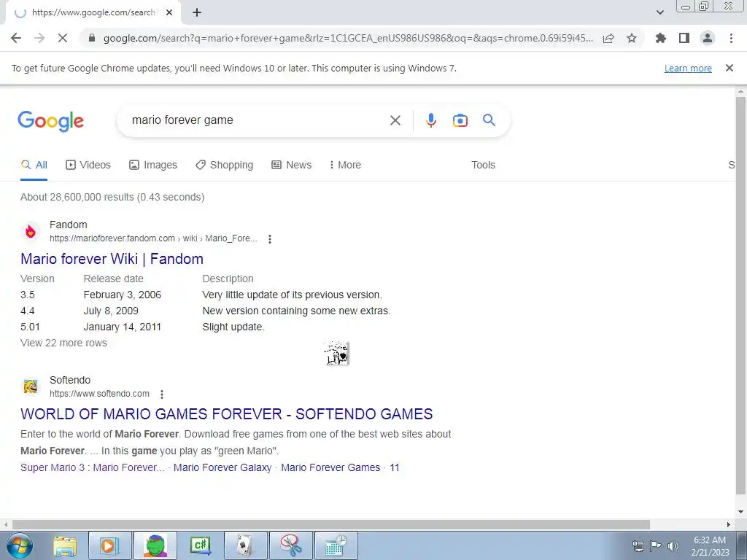Switch to the News tab
The width and height of the screenshot is (747, 560).
point(292,166)
